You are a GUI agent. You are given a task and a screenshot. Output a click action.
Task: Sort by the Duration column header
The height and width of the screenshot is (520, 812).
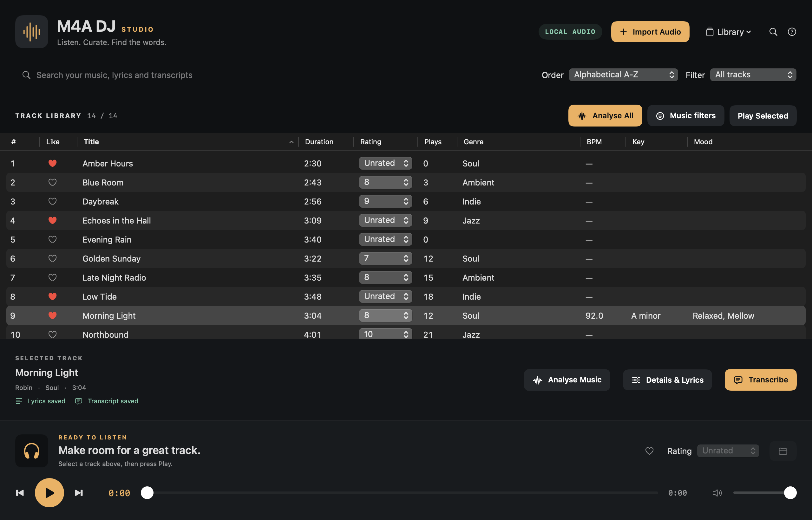(319, 142)
